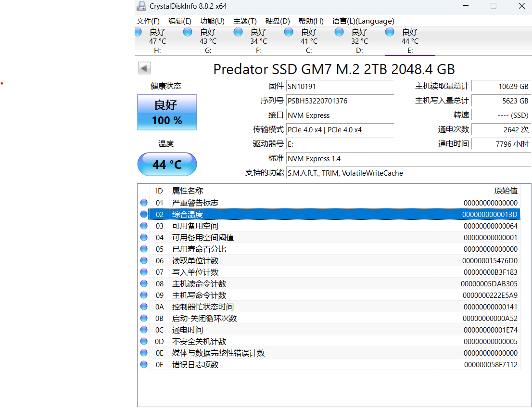Viewport: 532px width, 410px height.
Task: Click the status icon for 可用备用空间阈值
Action: (144, 237)
